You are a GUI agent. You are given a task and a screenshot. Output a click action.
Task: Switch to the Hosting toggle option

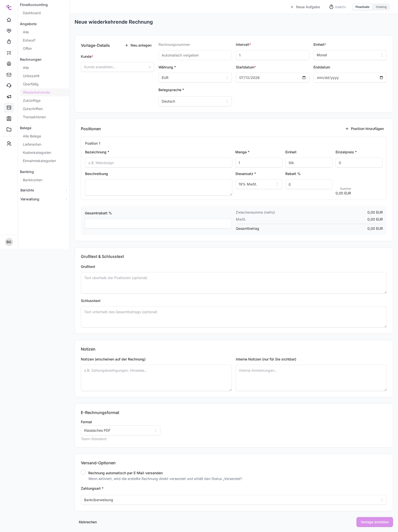pos(381,7)
